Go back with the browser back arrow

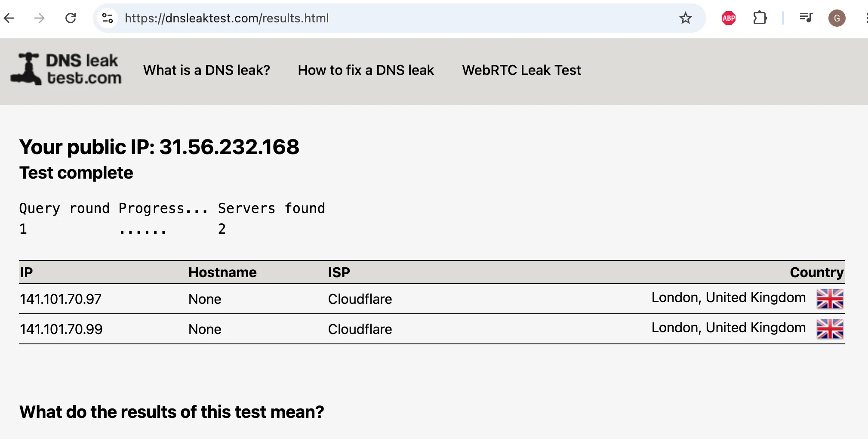pyautogui.click(x=9, y=18)
